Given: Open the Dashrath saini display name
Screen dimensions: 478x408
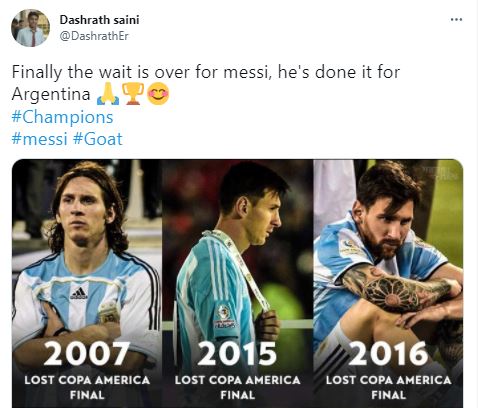Looking at the screenshot, I should point(99,20).
